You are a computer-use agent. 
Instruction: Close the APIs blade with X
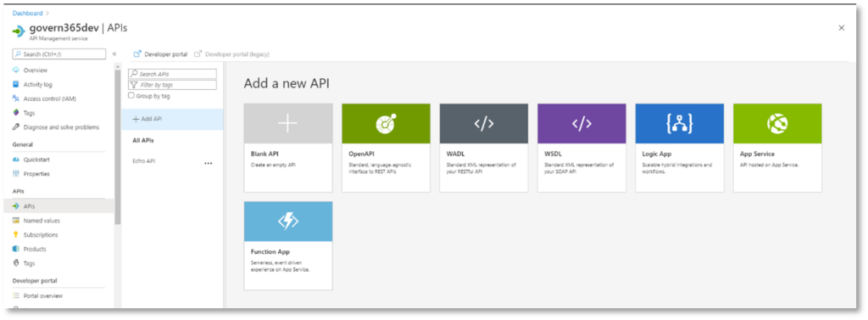[x=842, y=28]
